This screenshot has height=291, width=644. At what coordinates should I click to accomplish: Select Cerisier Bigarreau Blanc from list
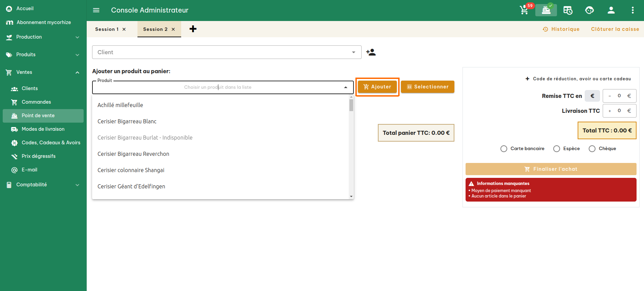tap(220, 121)
